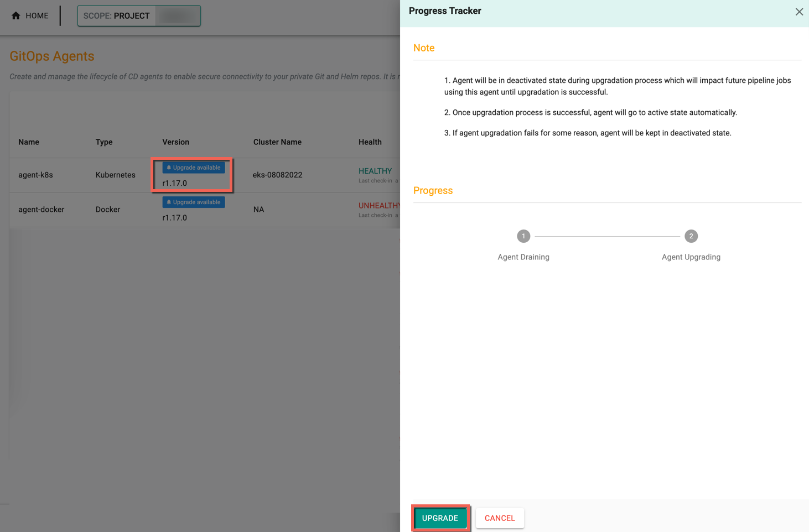Image resolution: width=809 pixels, height=532 pixels.
Task: Click the Home icon in top bar
Action: (x=15, y=15)
